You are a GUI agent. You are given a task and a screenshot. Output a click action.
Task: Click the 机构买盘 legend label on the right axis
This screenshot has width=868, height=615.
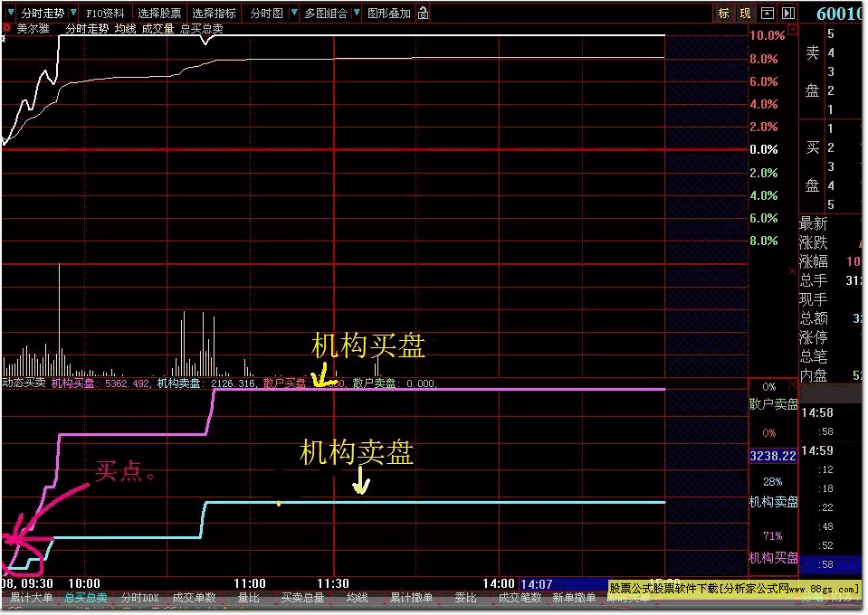click(x=773, y=557)
